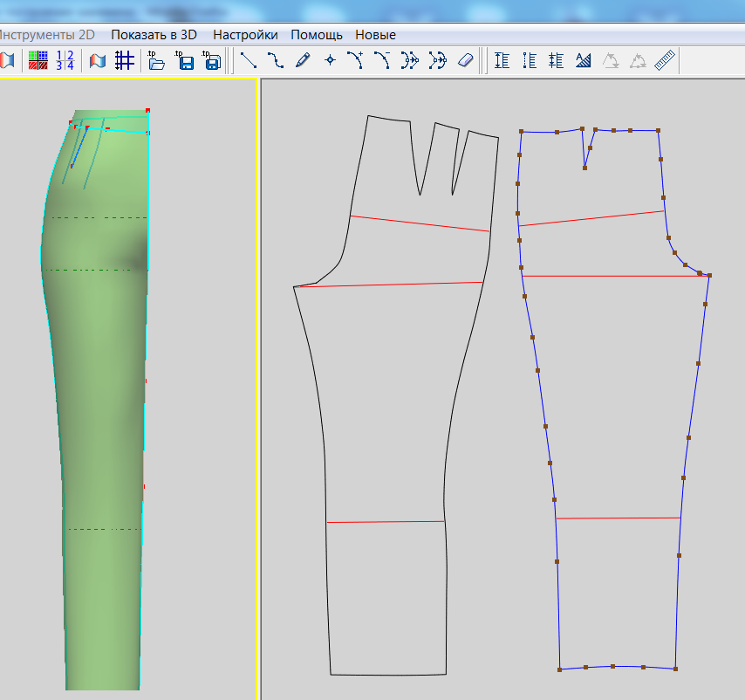Open the Новые menu
Screen dimensions: 745x700
click(x=375, y=35)
